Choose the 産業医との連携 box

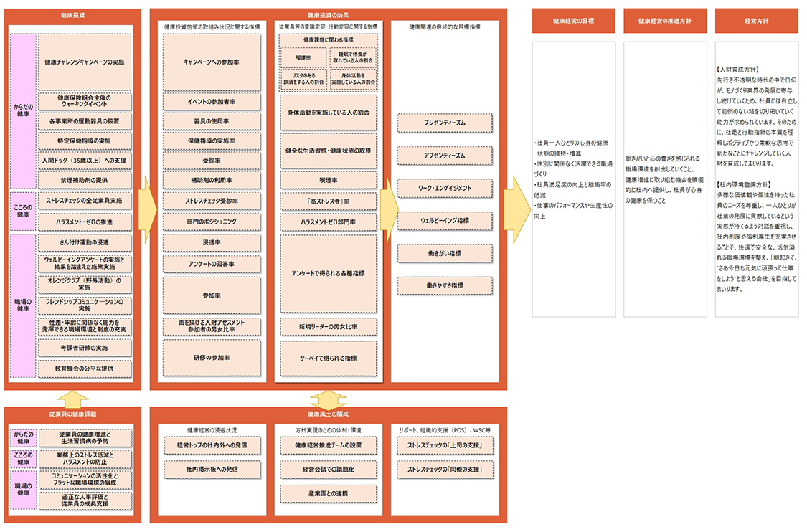click(x=329, y=493)
